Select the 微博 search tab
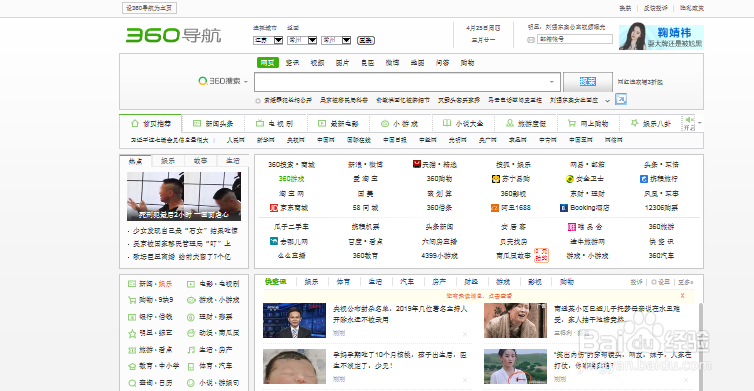 tap(392, 63)
